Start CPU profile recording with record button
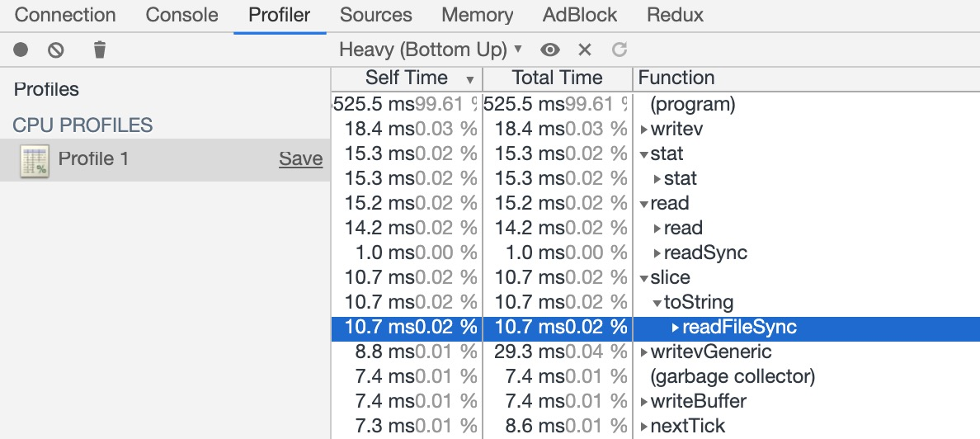This screenshot has height=439, width=980. click(21, 50)
